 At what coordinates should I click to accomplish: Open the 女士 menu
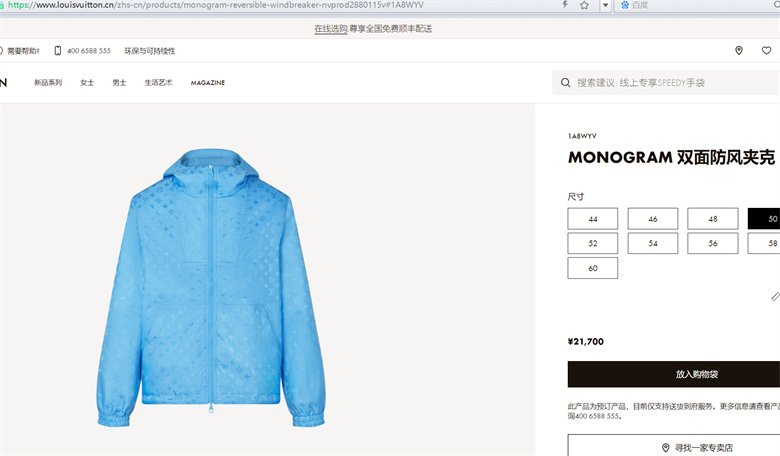point(87,83)
